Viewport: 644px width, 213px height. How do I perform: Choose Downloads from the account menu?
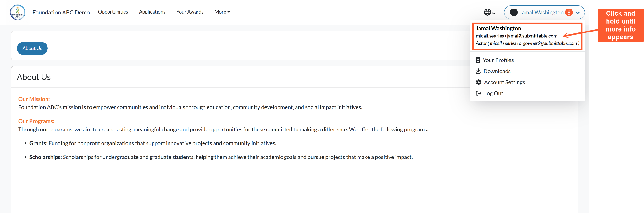pyautogui.click(x=527, y=71)
